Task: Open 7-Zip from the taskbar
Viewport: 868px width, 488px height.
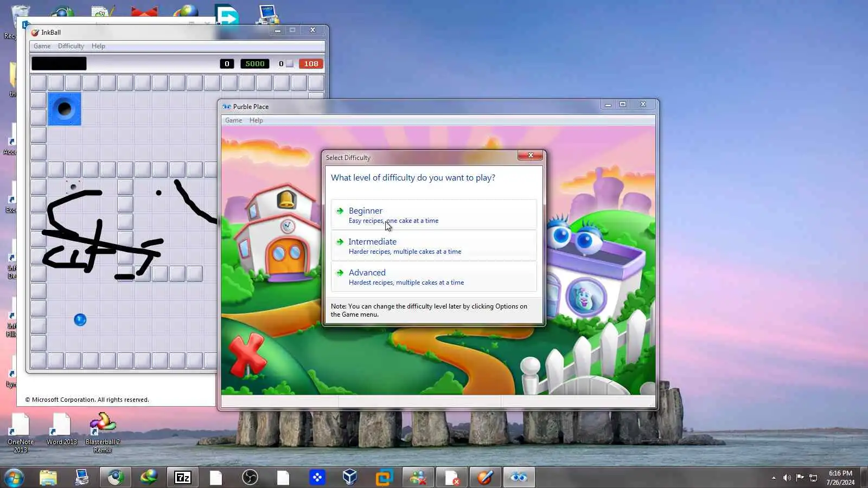Action: [183, 478]
